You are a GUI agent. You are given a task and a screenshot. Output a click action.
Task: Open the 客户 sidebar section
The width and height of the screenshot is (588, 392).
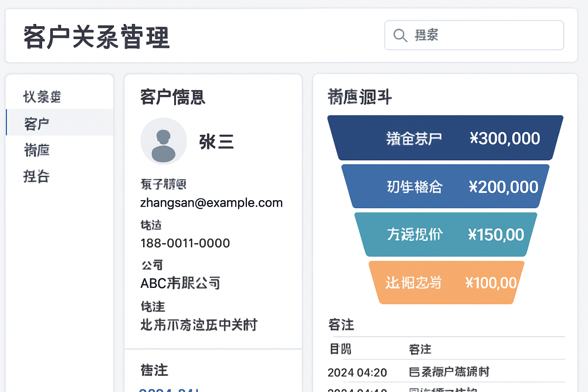pos(36,122)
